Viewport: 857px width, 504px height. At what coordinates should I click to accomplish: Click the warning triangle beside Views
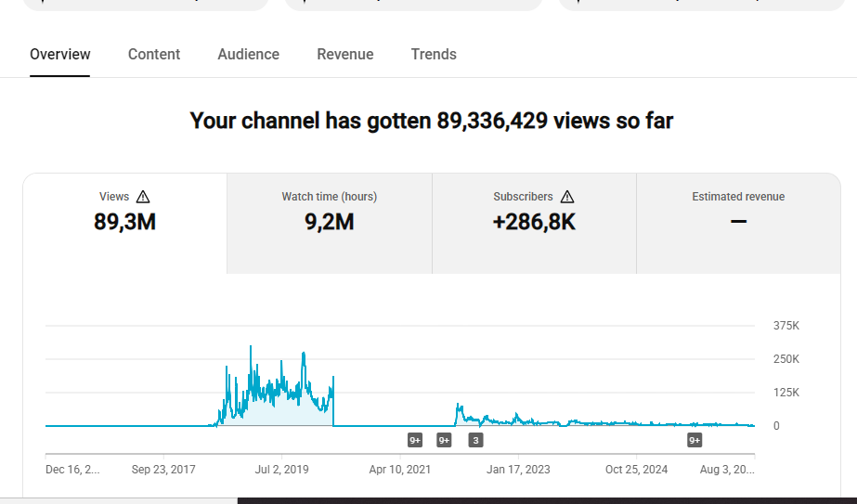[x=143, y=197]
